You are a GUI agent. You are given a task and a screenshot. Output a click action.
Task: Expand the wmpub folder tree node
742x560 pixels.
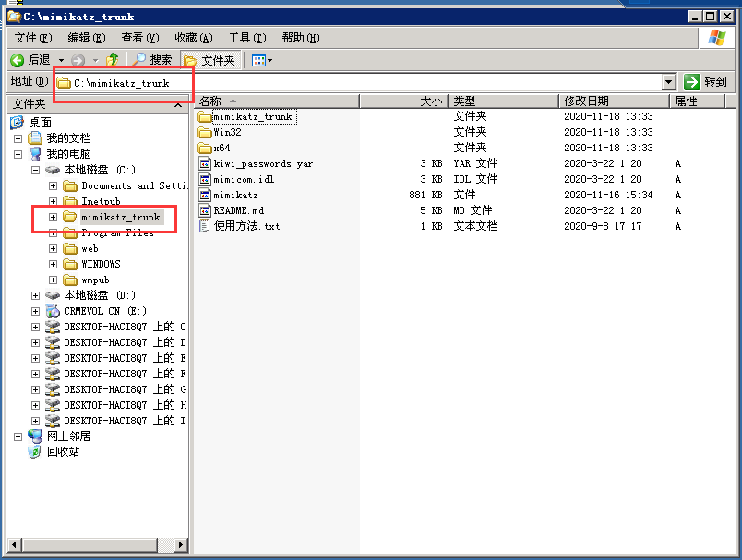click(53, 280)
